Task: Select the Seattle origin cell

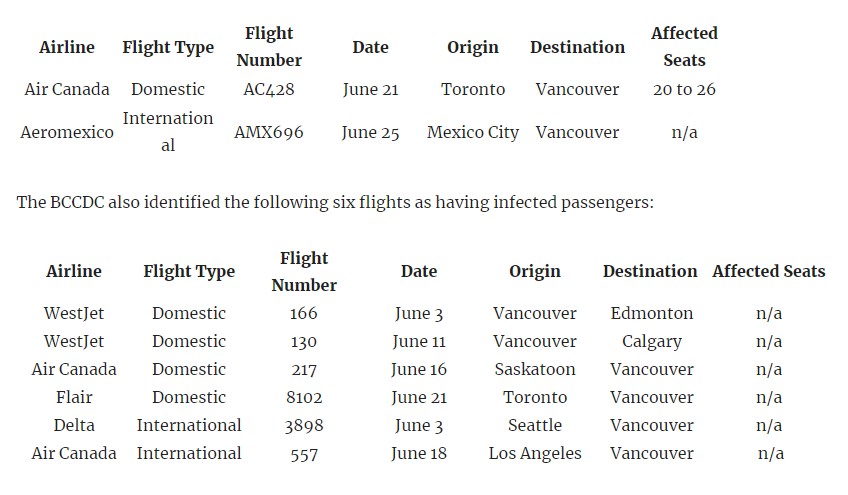Action: click(x=535, y=426)
